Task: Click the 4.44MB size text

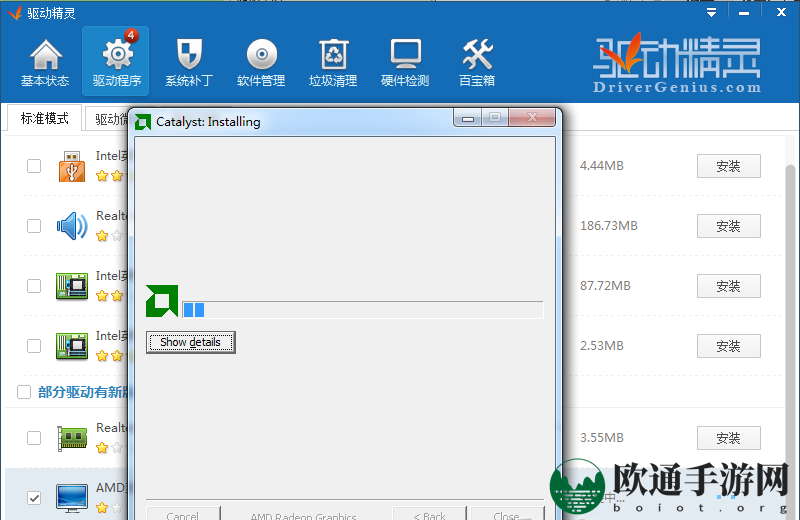Action: tap(602, 166)
